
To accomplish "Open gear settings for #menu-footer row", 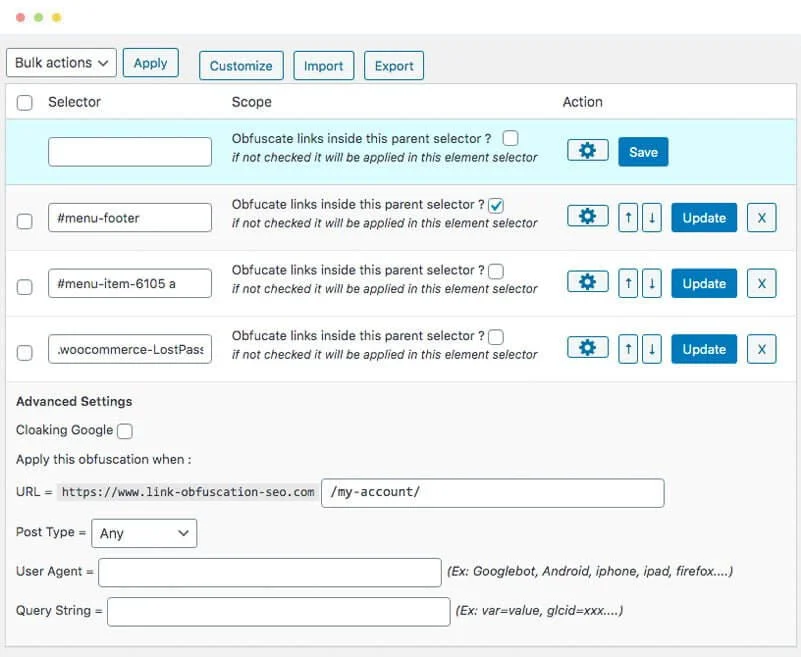I will click(x=587, y=216).
